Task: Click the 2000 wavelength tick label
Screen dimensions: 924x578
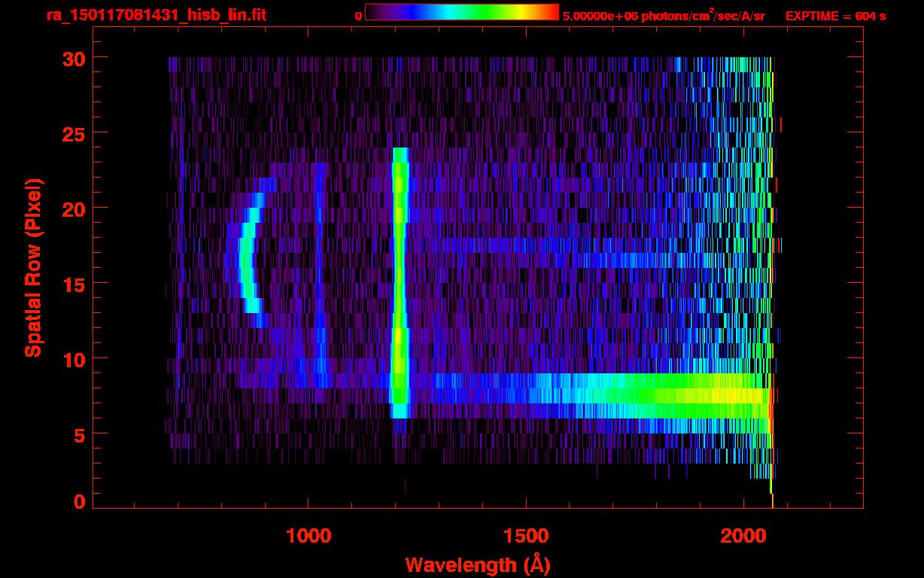Action: (742, 536)
